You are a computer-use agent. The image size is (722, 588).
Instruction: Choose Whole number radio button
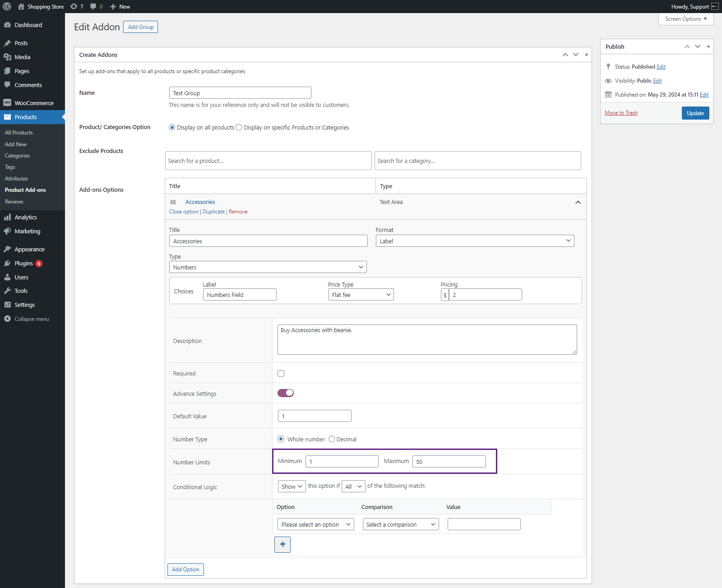pos(281,439)
